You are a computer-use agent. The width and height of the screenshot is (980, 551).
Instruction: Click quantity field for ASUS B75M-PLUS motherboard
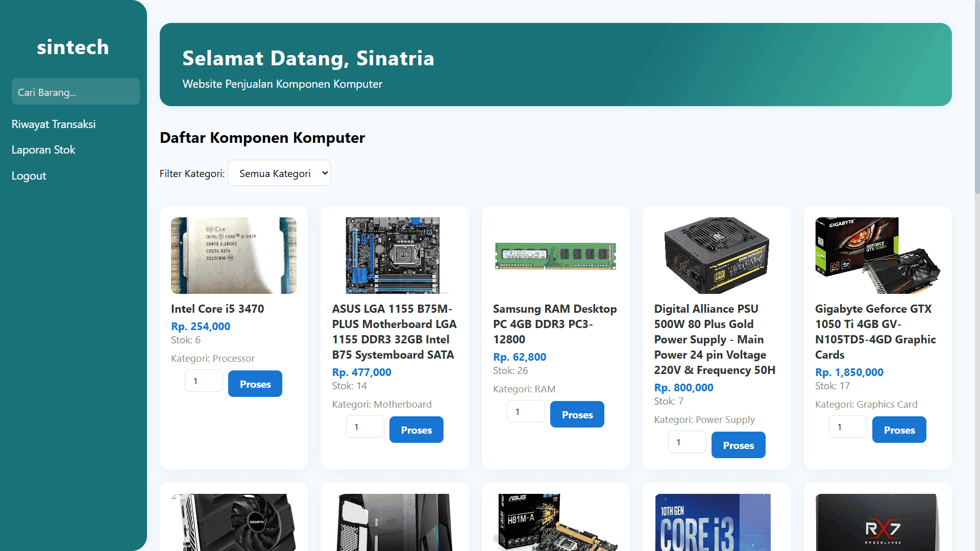[365, 427]
